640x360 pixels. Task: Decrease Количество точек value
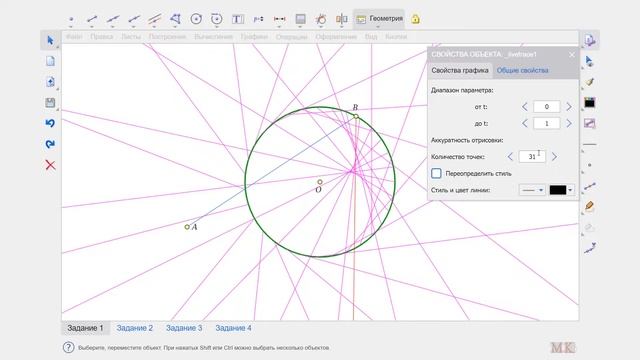510,157
